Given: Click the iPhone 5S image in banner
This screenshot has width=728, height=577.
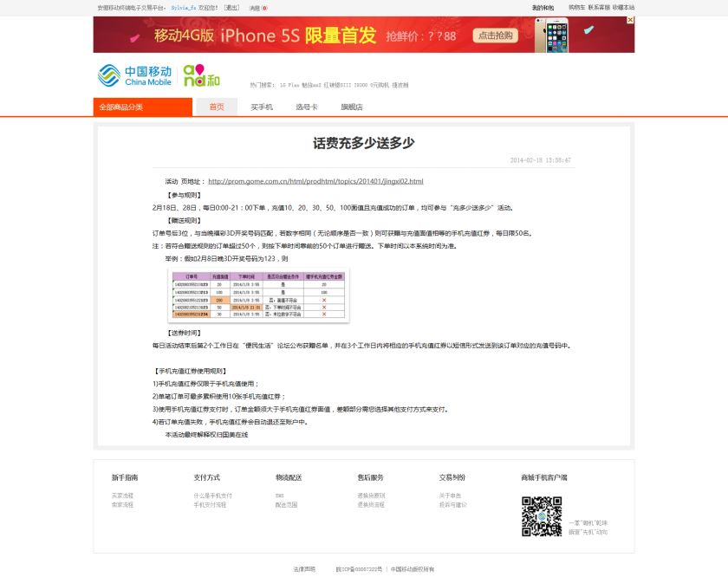Looking at the screenshot, I should pos(551,36).
